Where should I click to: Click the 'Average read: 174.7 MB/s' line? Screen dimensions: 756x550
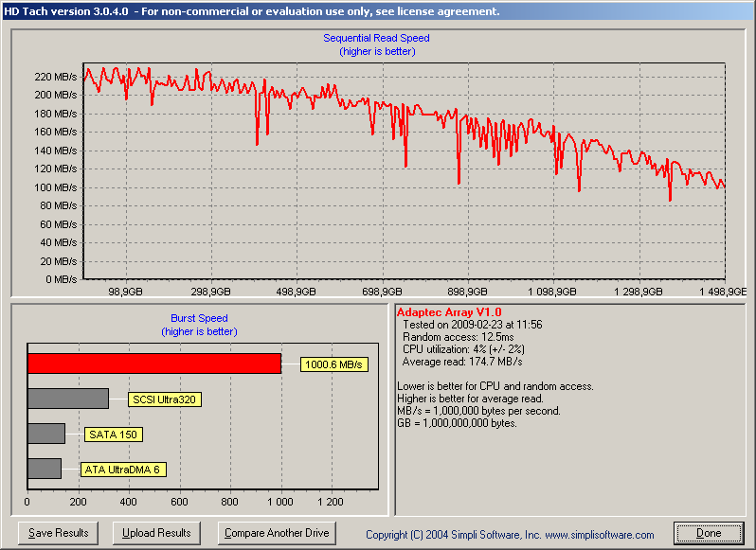pos(462,362)
